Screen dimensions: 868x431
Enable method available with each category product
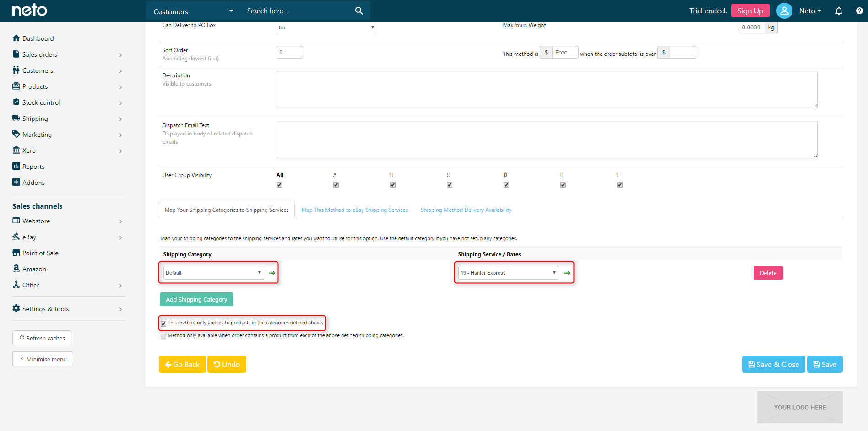pos(163,337)
